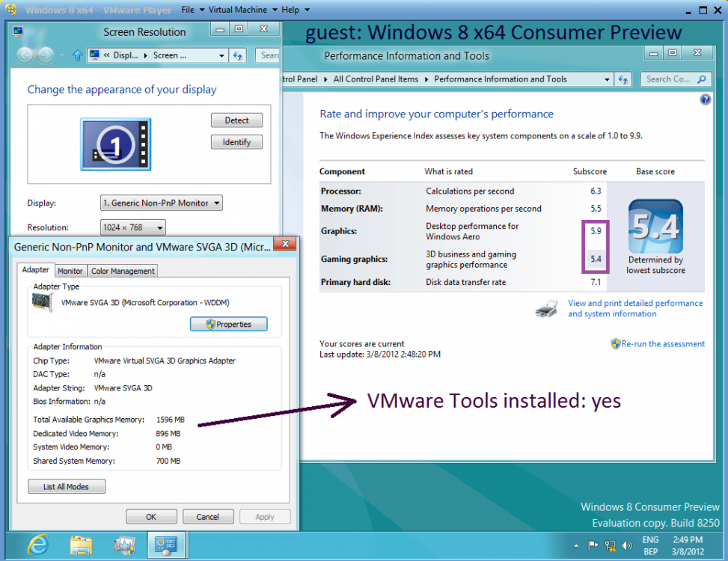
Task: Click Performance Information and Tools breadcrumb
Action: (x=501, y=79)
